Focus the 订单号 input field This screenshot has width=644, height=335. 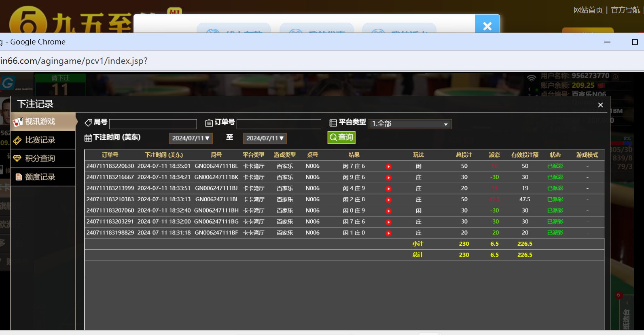click(x=279, y=124)
